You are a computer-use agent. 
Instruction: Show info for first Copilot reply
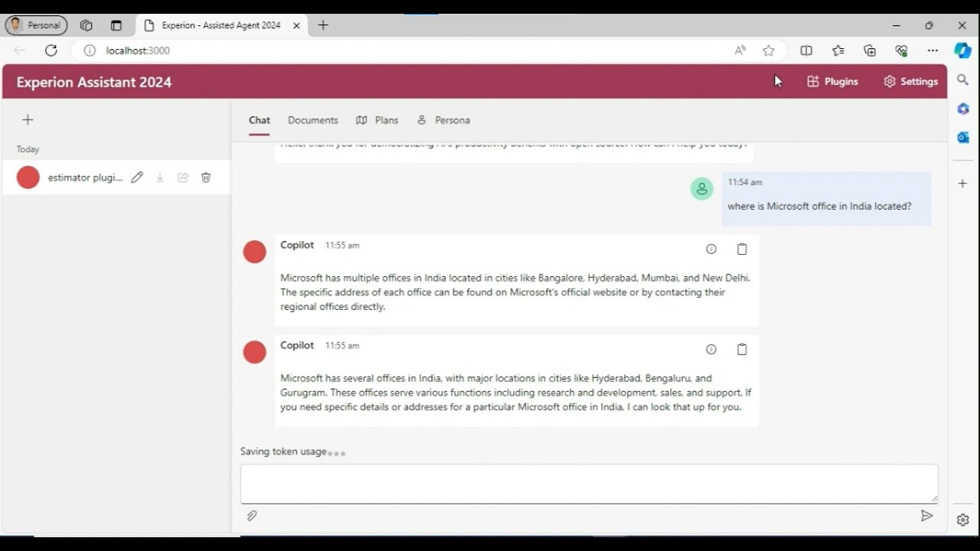point(711,249)
